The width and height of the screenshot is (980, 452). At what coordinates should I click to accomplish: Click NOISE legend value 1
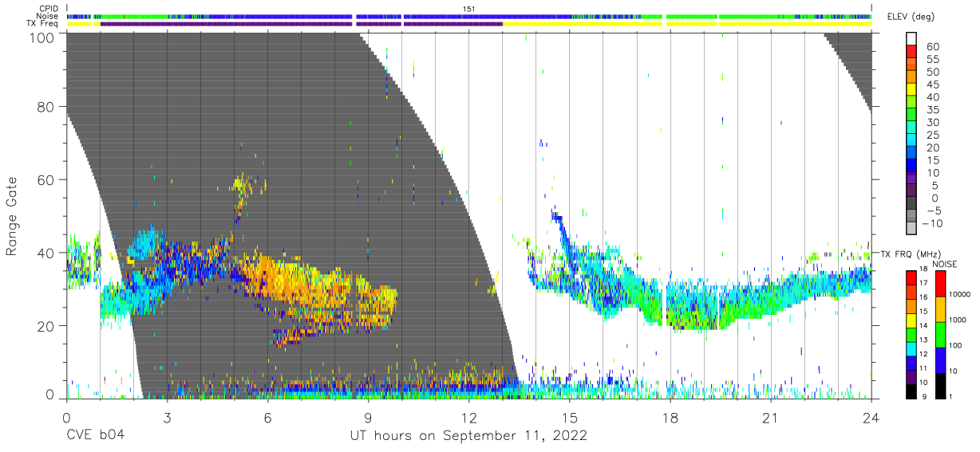pyautogui.click(x=950, y=396)
